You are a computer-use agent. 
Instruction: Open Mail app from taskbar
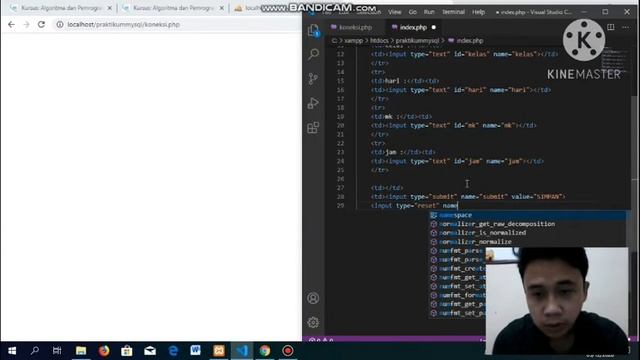(x=150, y=351)
